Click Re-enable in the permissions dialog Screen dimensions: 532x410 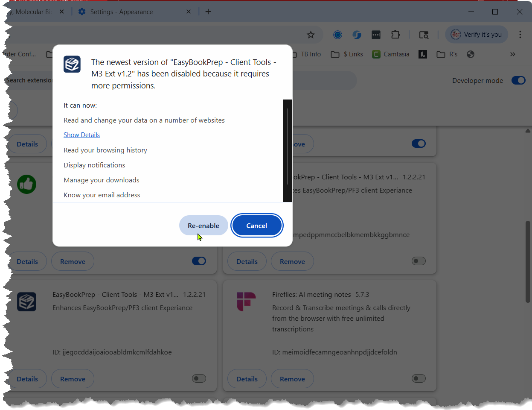[203, 225]
